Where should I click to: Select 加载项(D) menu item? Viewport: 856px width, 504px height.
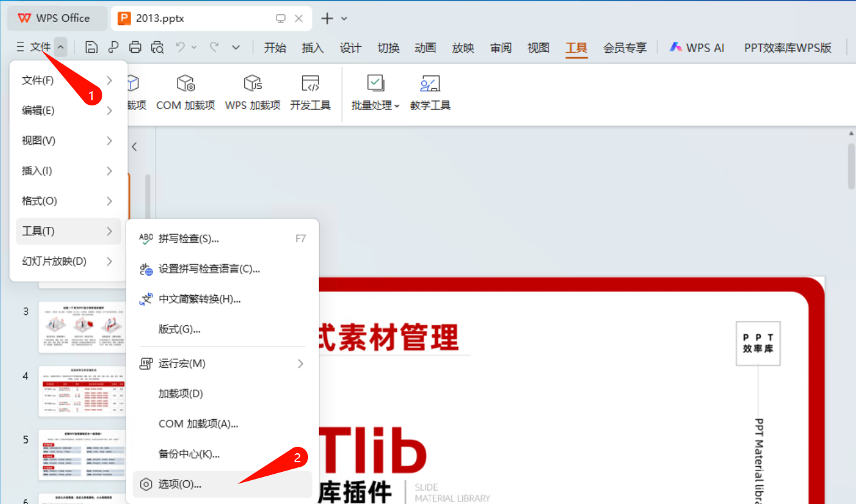click(x=222, y=393)
